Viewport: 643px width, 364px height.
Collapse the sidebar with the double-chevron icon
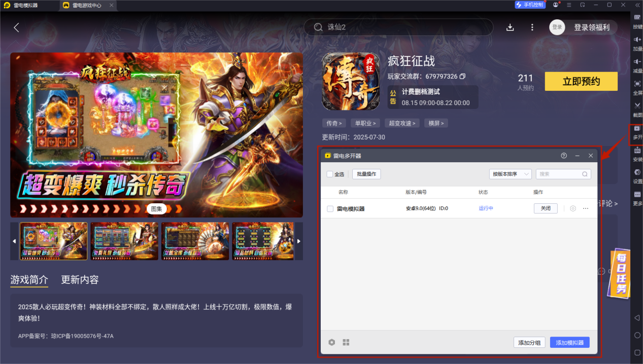(x=637, y=5)
